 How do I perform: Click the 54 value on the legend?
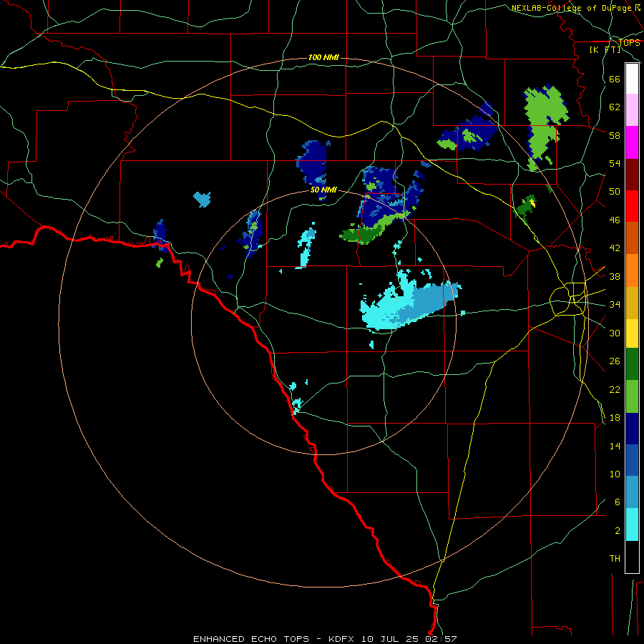615,163
